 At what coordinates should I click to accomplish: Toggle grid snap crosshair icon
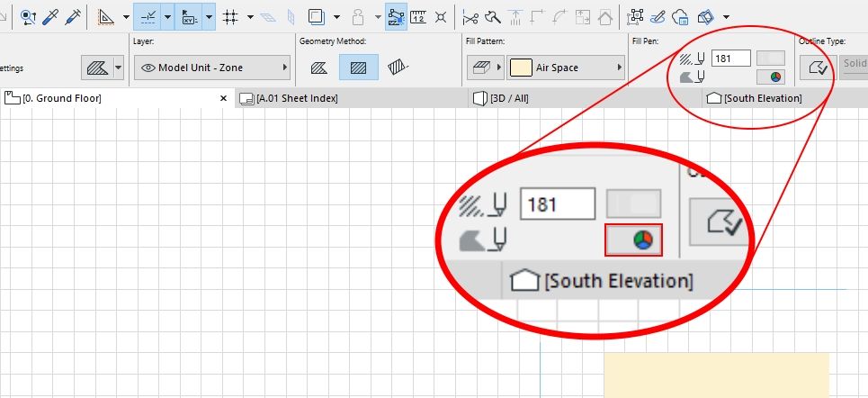tap(229, 17)
